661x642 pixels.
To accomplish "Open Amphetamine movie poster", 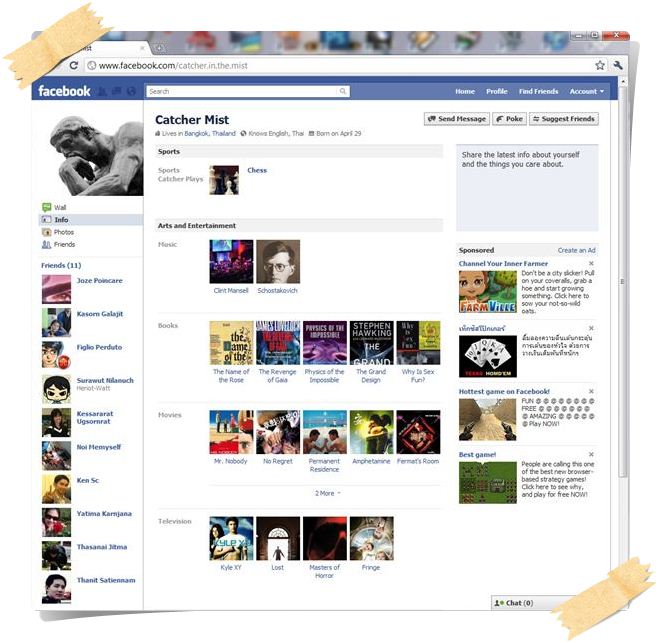I will click(x=371, y=432).
